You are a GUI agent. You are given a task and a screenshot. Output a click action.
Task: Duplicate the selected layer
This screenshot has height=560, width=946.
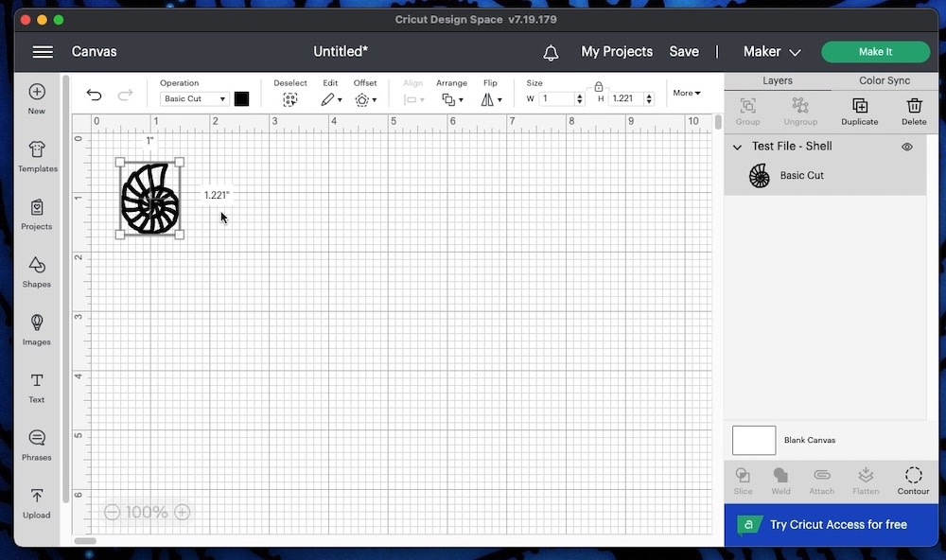860,112
